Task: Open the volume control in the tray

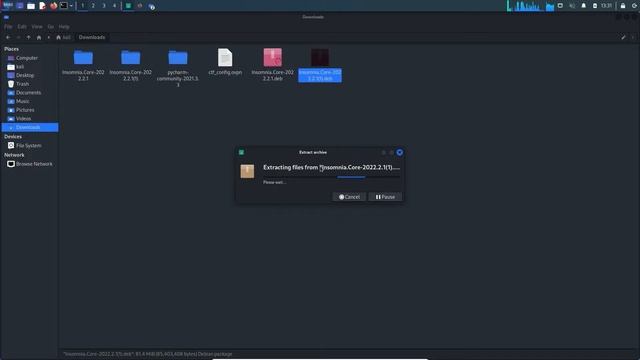Action: (x=572, y=6)
